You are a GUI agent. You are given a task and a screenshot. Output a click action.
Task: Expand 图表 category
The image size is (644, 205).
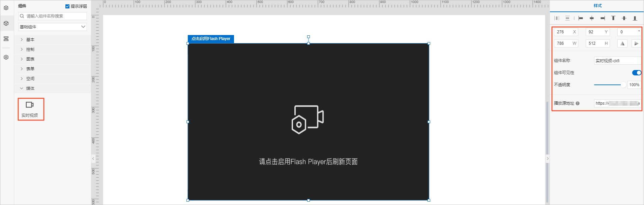point(53,59)
